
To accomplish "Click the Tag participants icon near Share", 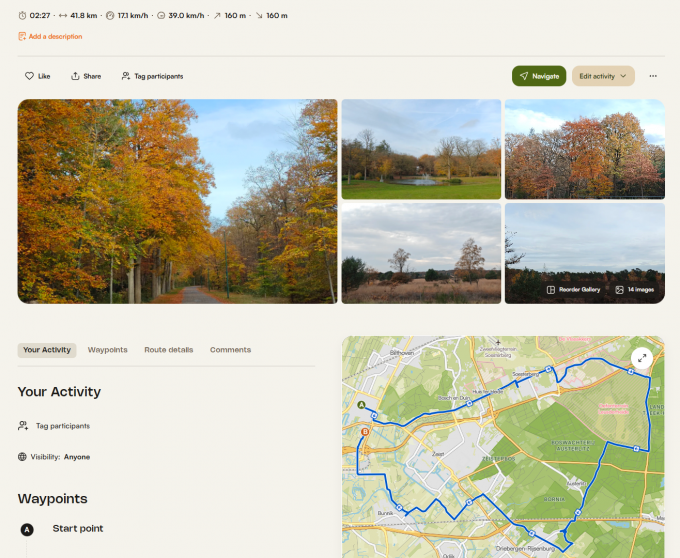I will (126, 76).
